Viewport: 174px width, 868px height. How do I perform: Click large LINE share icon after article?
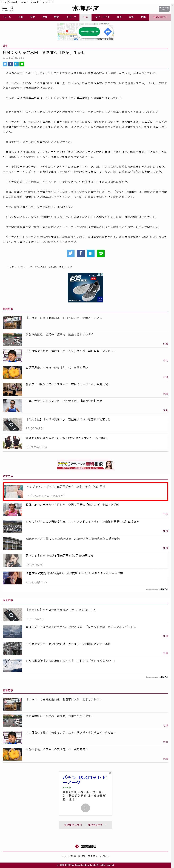100,253
